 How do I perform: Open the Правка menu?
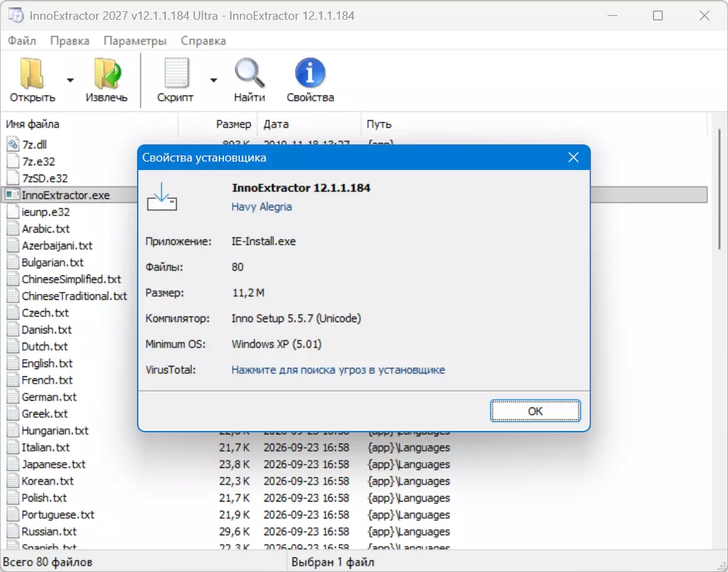pos(70,41)
